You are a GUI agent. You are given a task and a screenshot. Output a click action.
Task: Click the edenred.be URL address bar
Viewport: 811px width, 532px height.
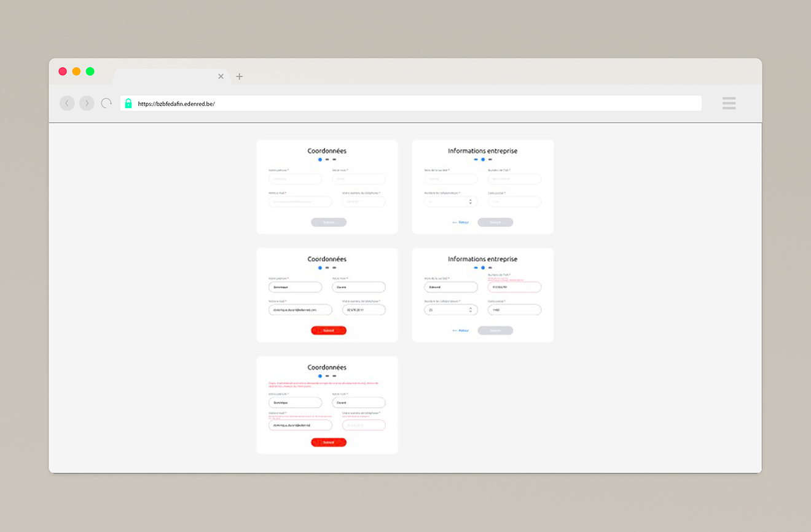(x=411, y=103)
